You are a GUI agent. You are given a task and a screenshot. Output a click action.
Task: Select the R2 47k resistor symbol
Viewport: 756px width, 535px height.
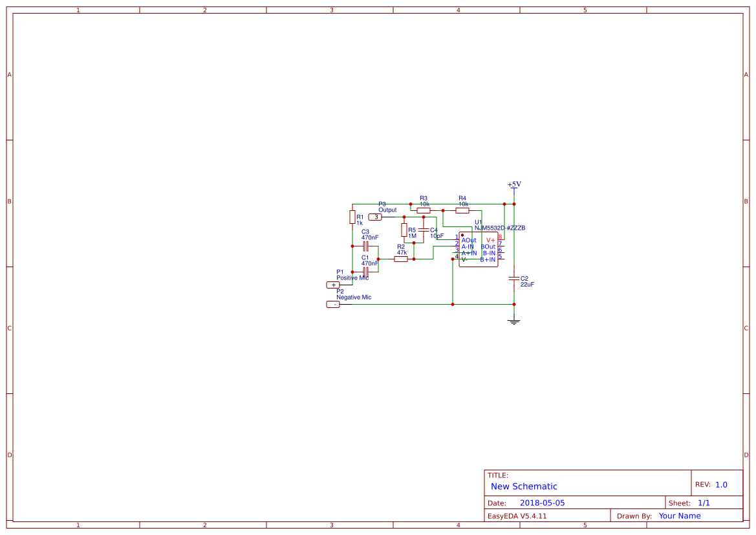tap(401, 259)
